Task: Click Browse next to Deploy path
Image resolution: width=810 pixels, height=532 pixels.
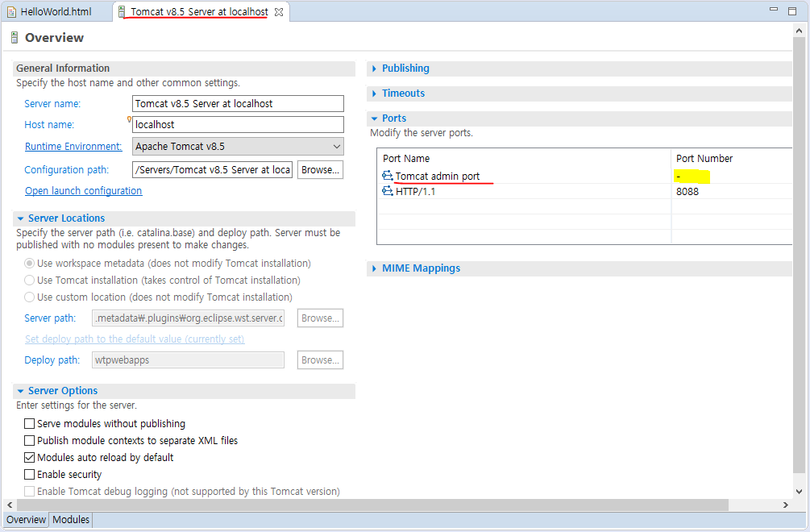Action: click(x=320, y=360)
